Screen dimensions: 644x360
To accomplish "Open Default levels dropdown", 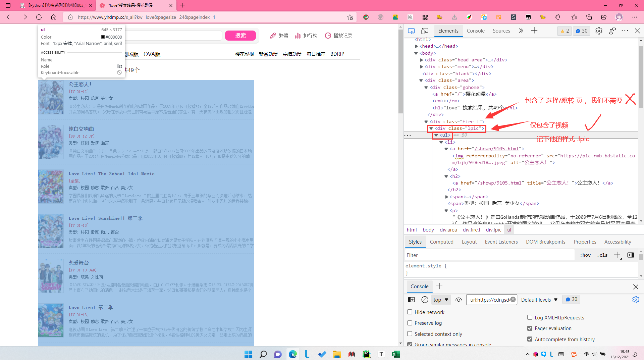I will point(539,300).
